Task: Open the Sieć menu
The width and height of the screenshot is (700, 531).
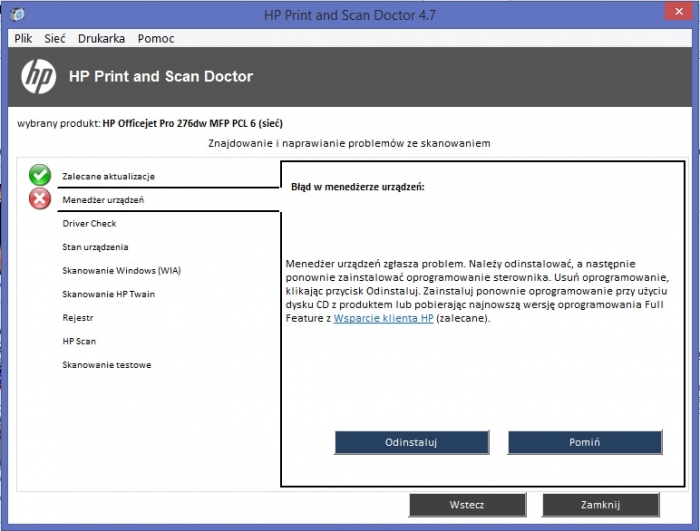Action: coord(54,38)
